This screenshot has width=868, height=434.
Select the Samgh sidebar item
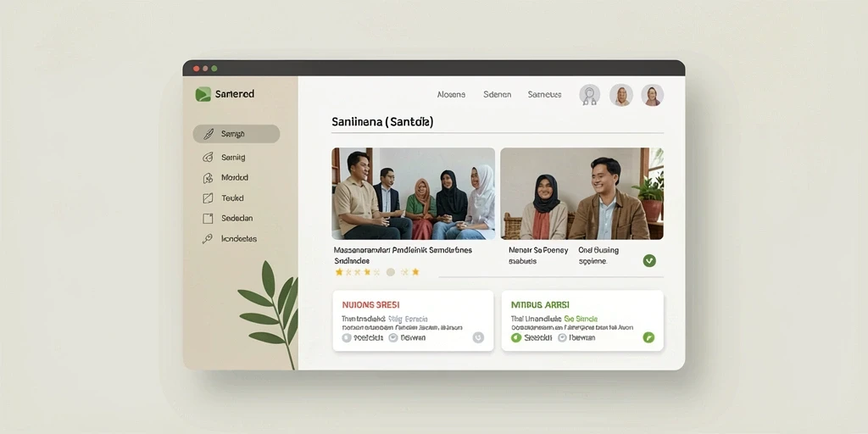[x=236, y=134]
